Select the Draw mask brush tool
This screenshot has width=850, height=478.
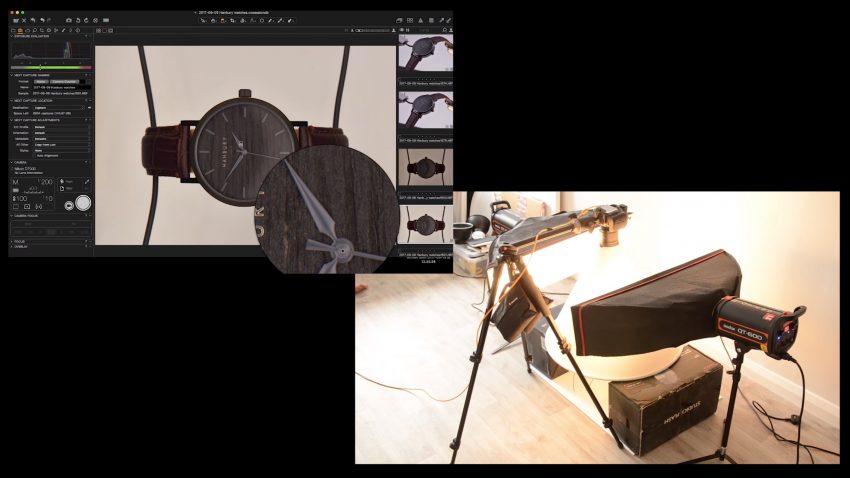pos(271,21)
